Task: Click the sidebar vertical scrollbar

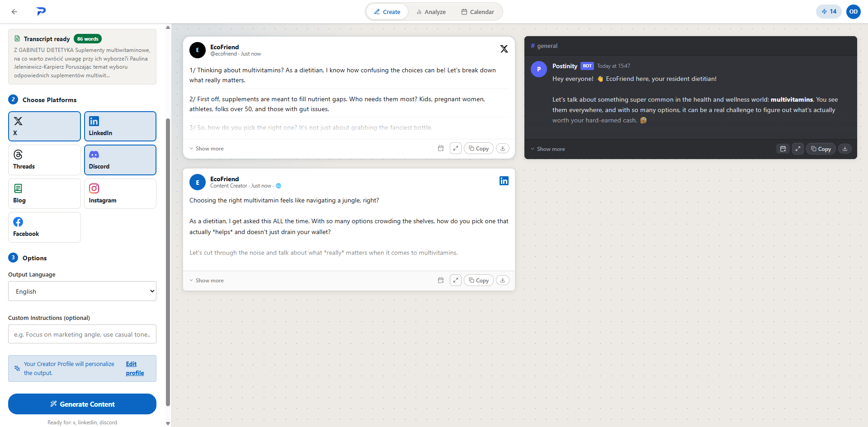Action: point(168,262)
